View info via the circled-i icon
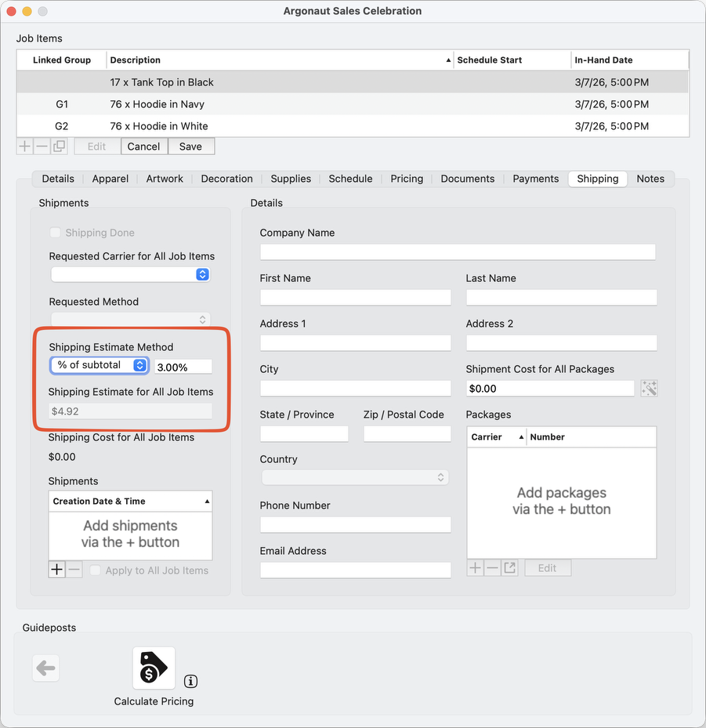706x728 pixels. pos(190,682)
